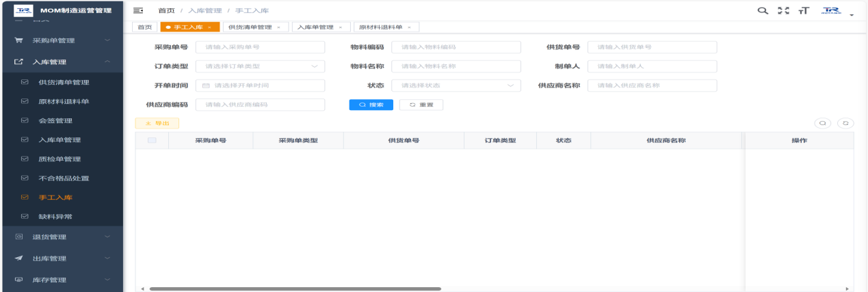This screenshot has height=292, width=868.
Task: Click the round refresh icon above the table
Action: coord(846,123)
